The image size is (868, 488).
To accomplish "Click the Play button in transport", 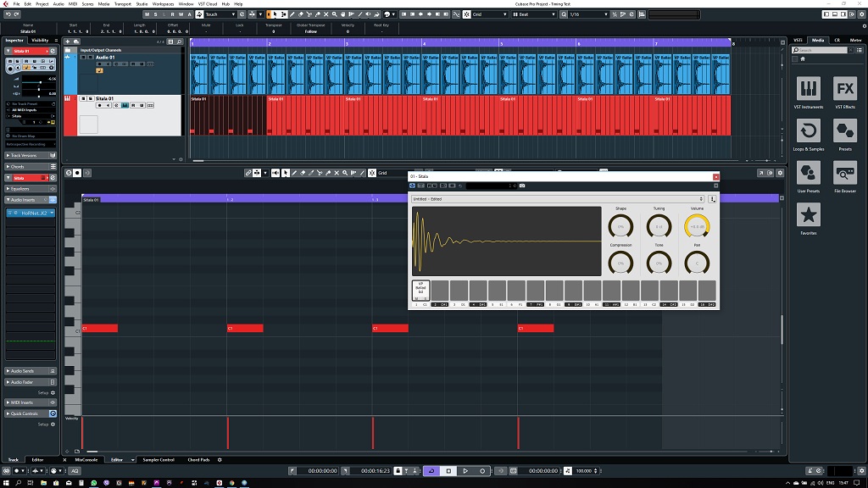I will click(x=465, y=471).
